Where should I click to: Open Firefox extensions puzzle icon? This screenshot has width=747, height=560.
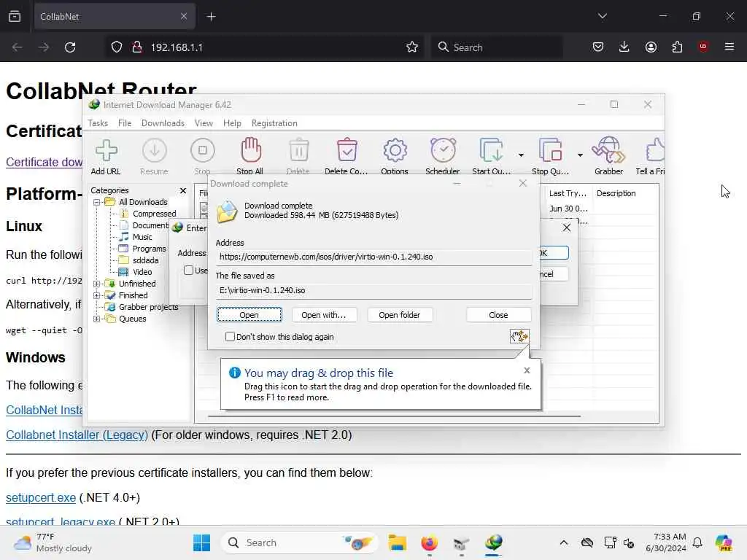pyautogui.click(x=677, y=47)
